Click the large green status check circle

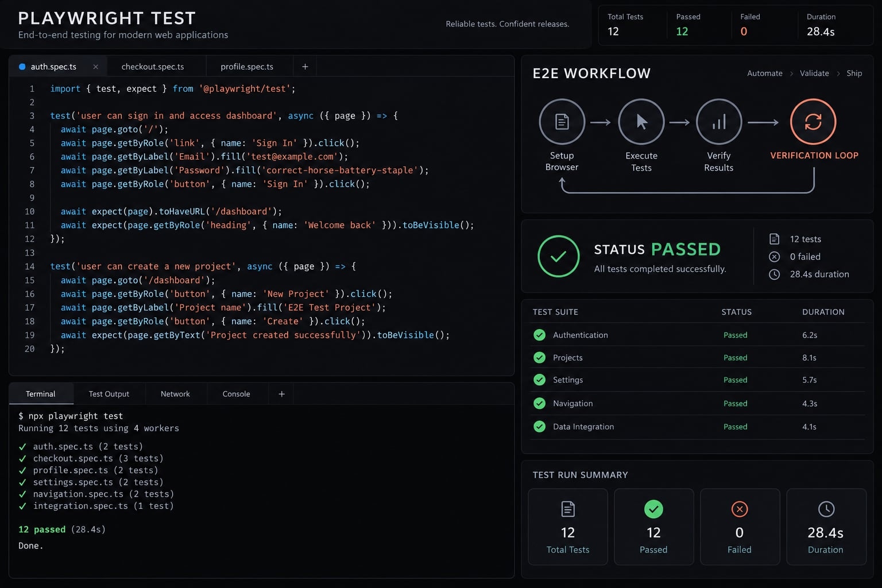coord(559,256)
